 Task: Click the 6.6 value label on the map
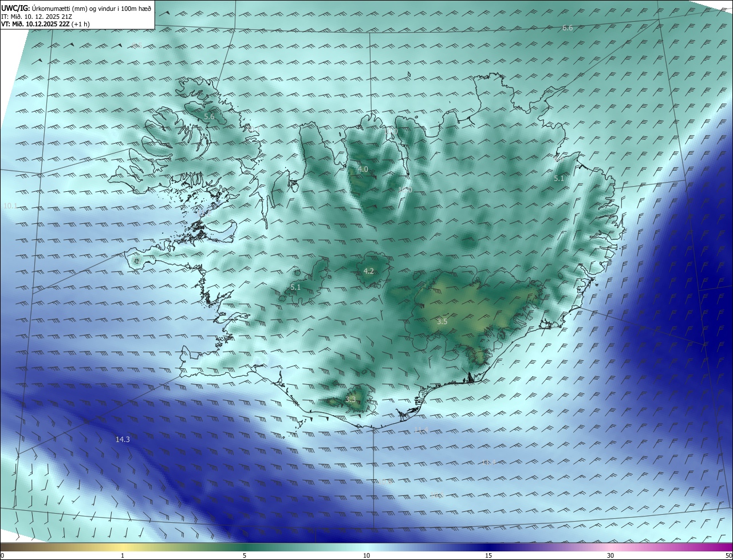(x=568, y=27)
